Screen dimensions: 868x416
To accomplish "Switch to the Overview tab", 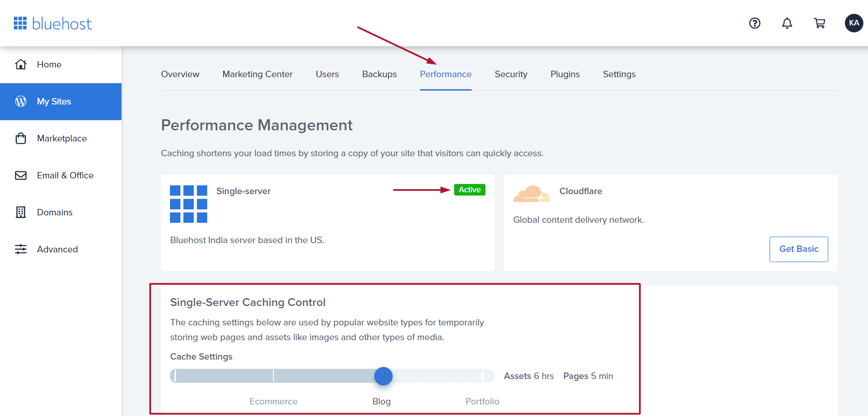I will (180, 74).
